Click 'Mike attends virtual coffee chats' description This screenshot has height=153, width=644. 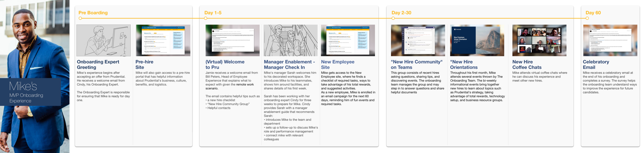click(540, 76)
